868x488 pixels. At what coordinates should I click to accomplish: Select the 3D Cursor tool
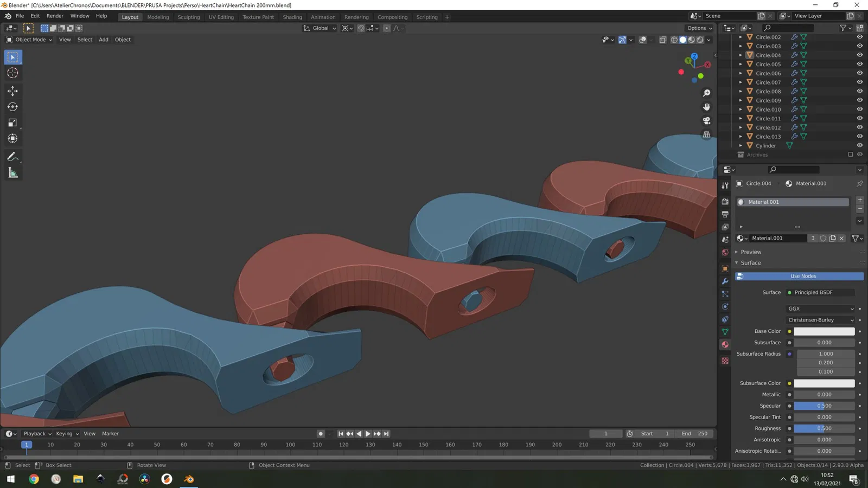click(12, 73)
